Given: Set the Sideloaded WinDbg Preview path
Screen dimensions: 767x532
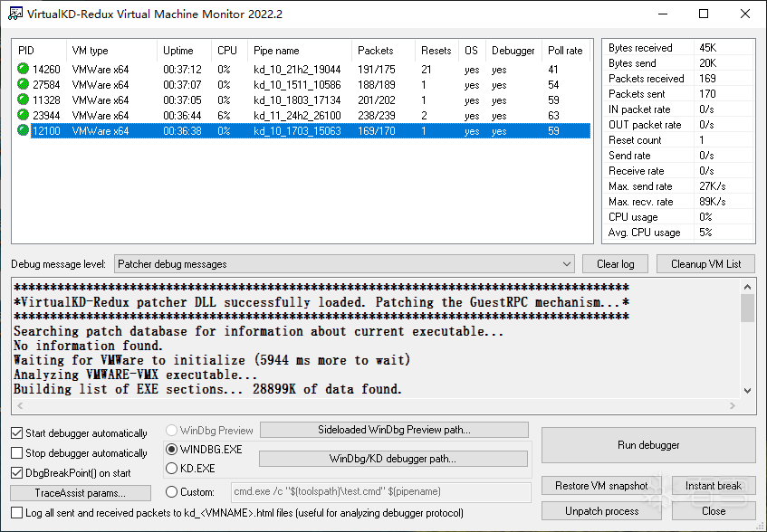Looking at the screenshot, I should (x=394, y=430).
